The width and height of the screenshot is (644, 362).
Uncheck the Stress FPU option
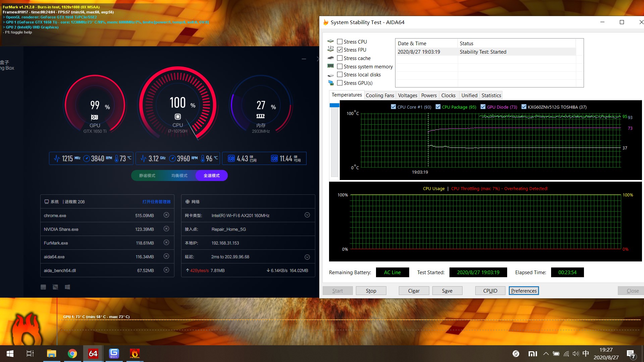coord(340,50)
